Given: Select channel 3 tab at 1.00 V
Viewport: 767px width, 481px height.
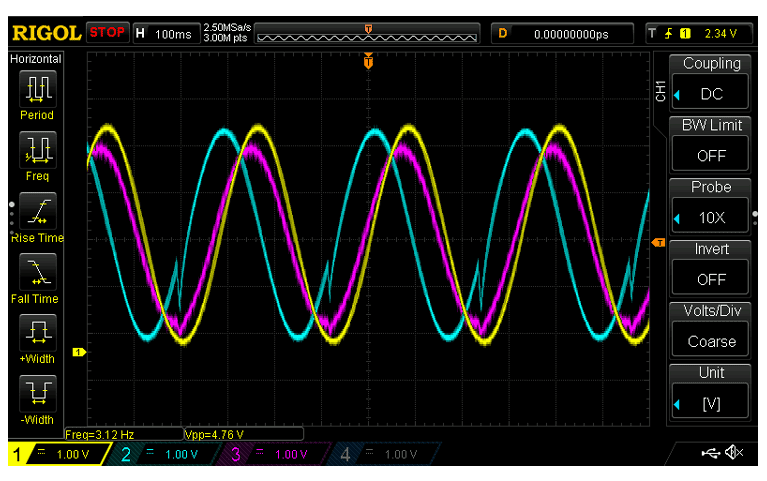Looking at the screenshot, I should 275,454.
